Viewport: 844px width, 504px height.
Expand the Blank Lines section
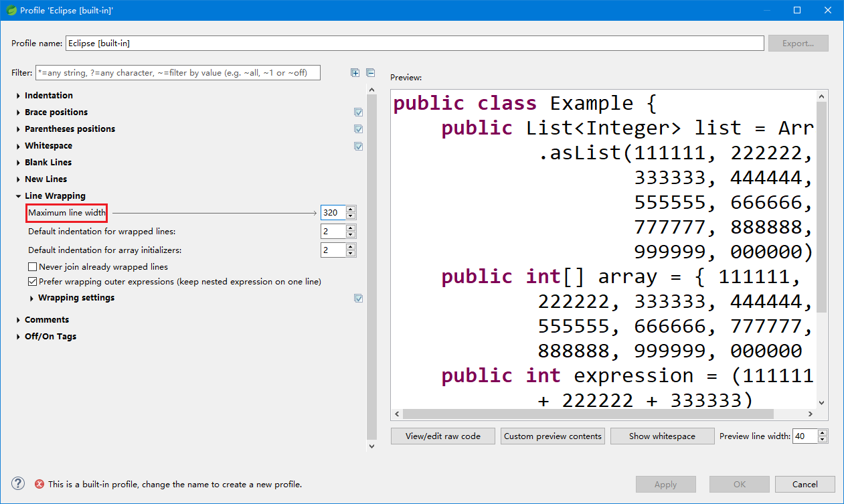click(x=19, y=163)
